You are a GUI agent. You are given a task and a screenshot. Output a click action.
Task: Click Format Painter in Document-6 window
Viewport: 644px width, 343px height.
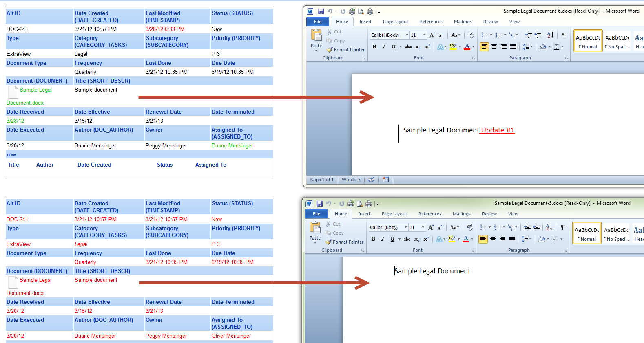346,50
